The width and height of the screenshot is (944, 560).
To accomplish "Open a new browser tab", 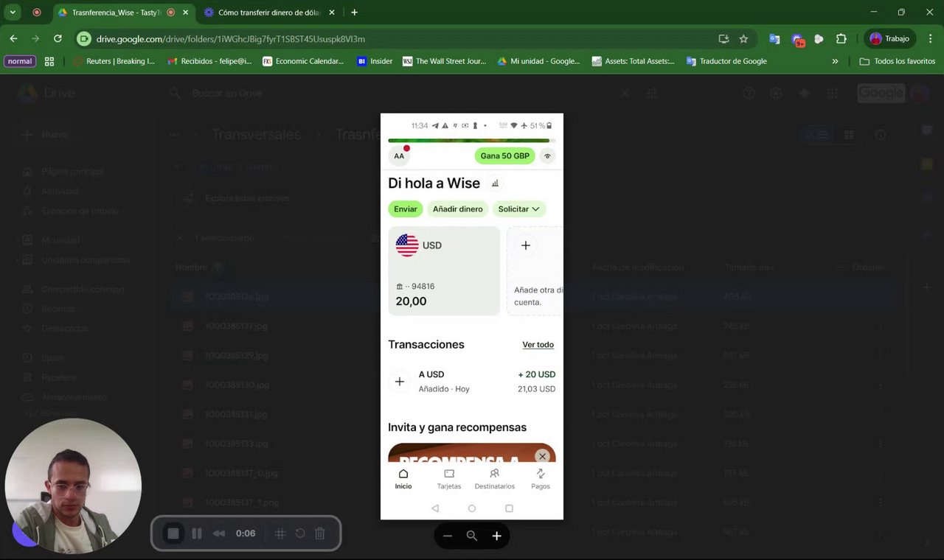I will [x=355, y=13].
